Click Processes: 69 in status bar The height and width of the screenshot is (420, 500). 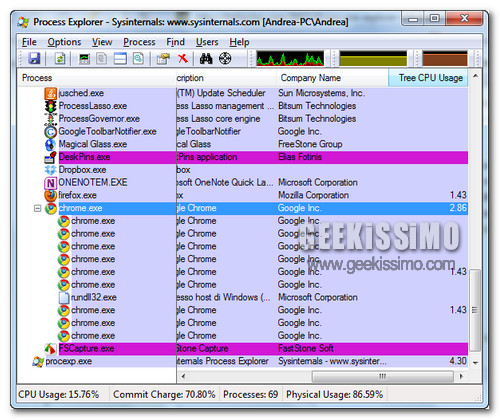[250, 395]
